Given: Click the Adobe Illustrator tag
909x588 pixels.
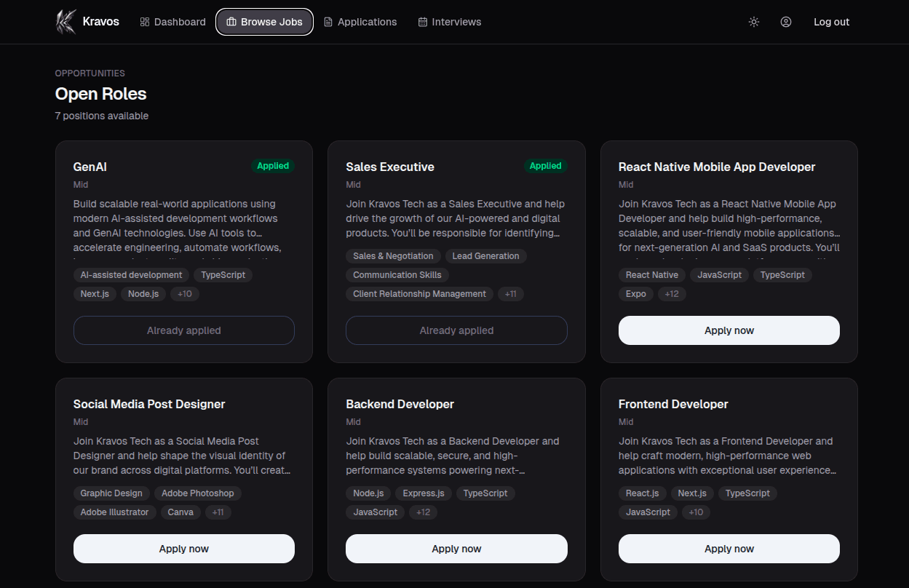Looking at the screenshot, I should tap(114, 512).
